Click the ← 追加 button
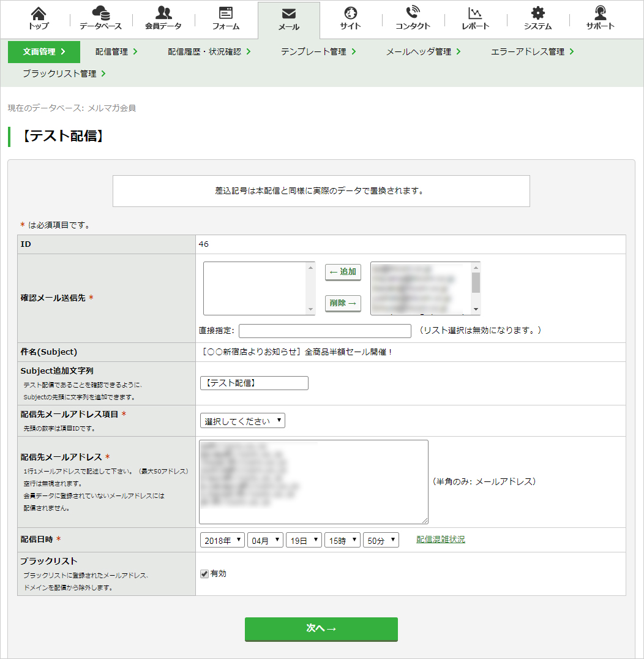 [x=343, y=272]
